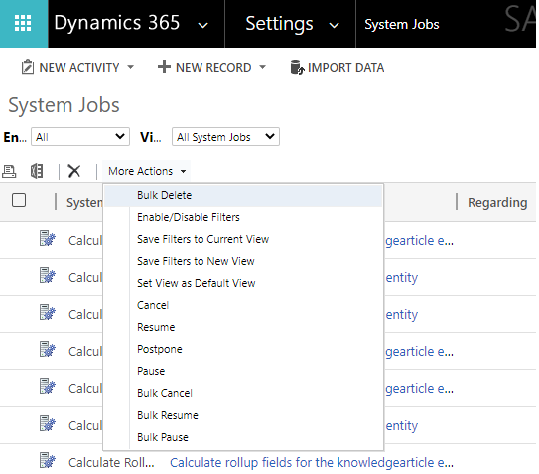Choose Cancel in More Actions menu
The image size is (539, 474).
click(x=243, y=305)
